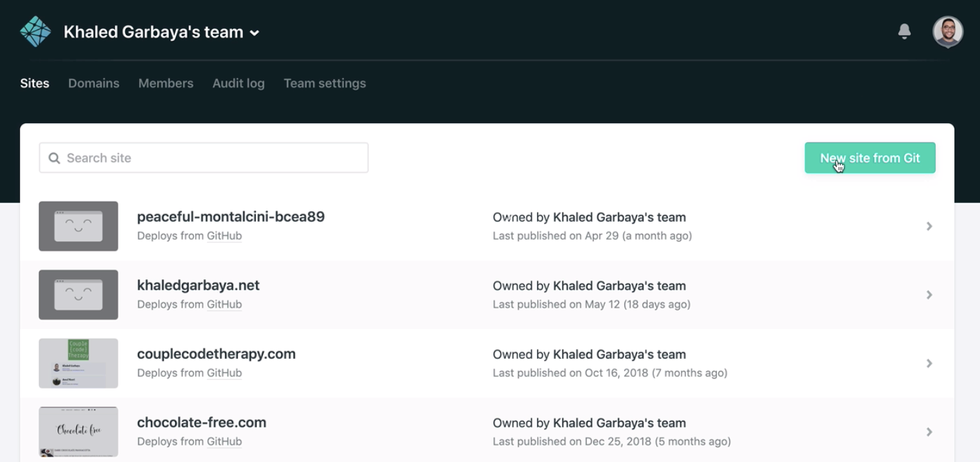The width and height of the screenshot is (980, 462).
Task: Click the search magnifier icon
Action: pos(54,159)
